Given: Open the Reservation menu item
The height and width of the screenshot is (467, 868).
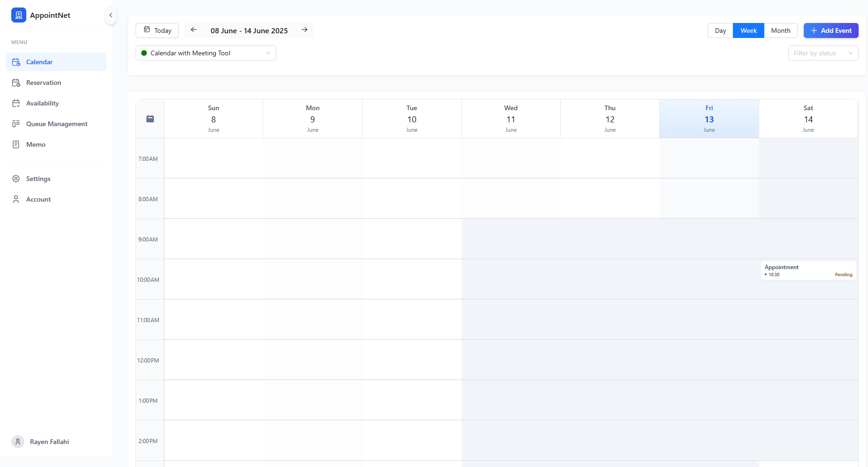Looking at the screenshot, I should coord(44,83).
